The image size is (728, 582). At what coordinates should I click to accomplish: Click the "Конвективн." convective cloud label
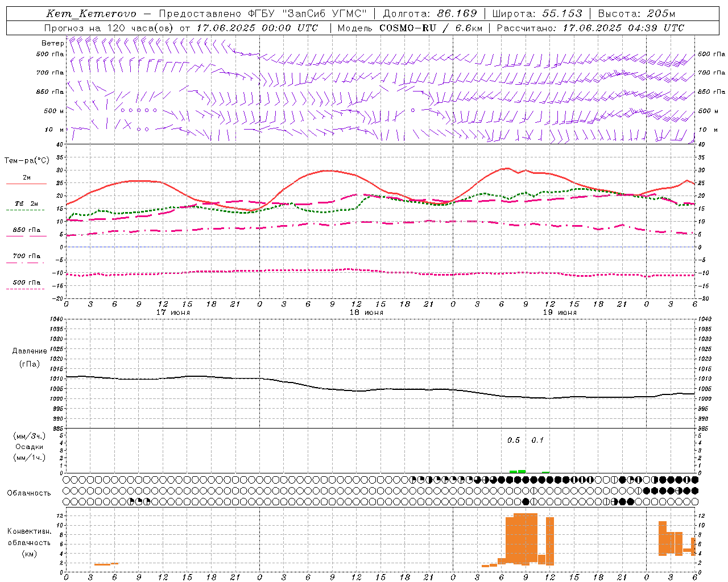tap(29, 531)
